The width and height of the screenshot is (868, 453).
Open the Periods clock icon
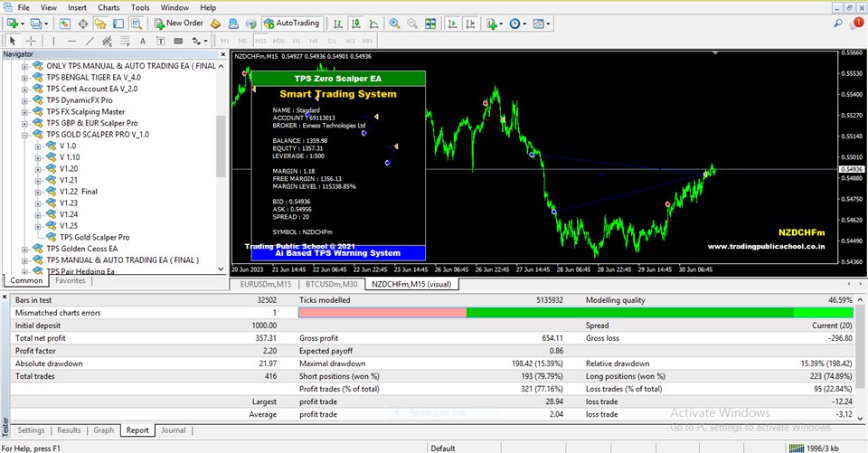pyautogui.click(x=514, y=24)
